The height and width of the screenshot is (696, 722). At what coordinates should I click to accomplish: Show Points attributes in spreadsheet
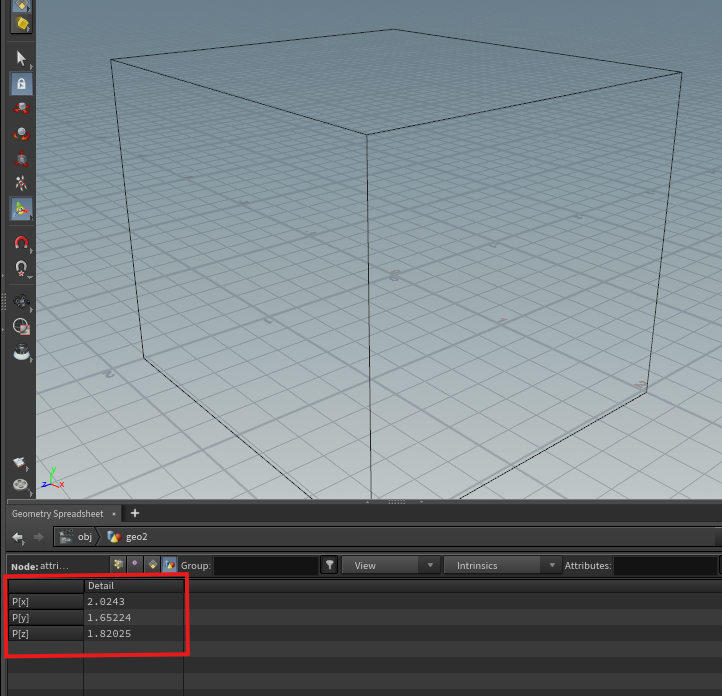click(118, 564)
